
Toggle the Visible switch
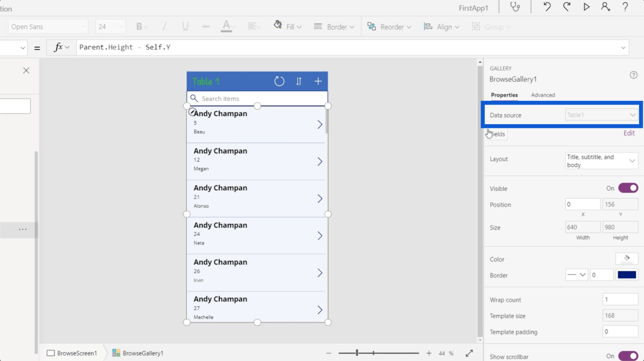point(628,188)
